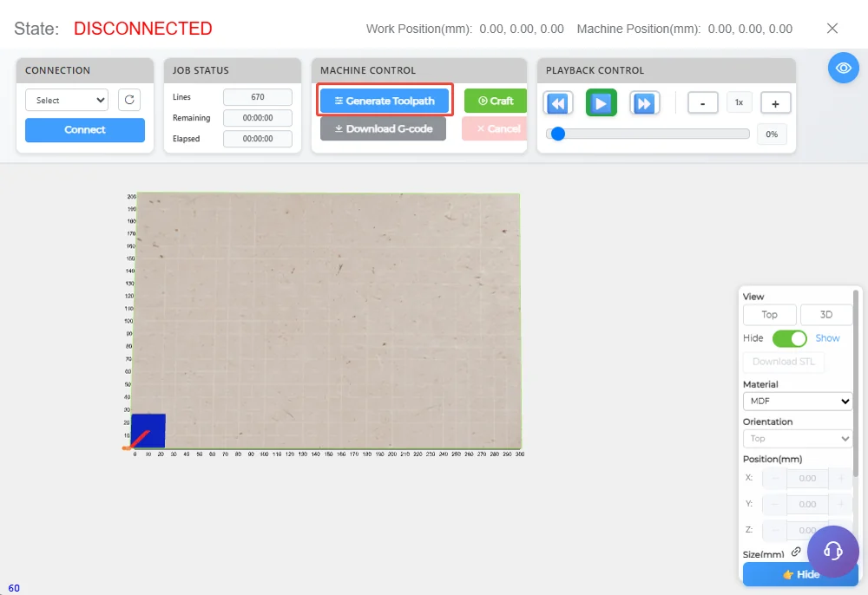Image resolution: width=868 pixels, height=595 pixels.
Task: Open the headset support chat icon
Action: tap(832, 551)
